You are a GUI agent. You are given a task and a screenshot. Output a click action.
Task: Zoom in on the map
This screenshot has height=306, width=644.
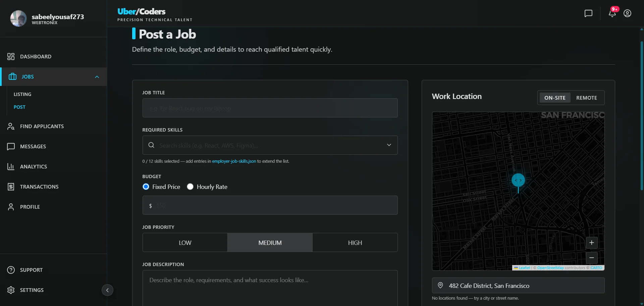(x=592, y=243)
